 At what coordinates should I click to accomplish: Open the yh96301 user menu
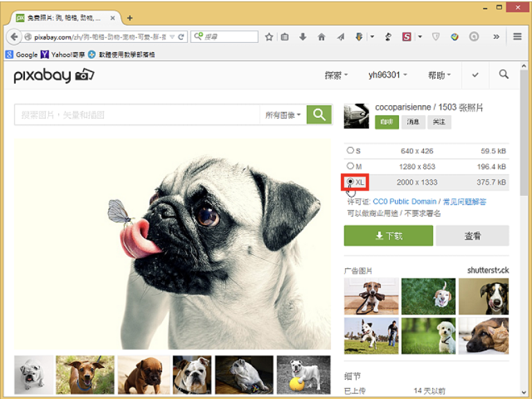click(388, 75)
